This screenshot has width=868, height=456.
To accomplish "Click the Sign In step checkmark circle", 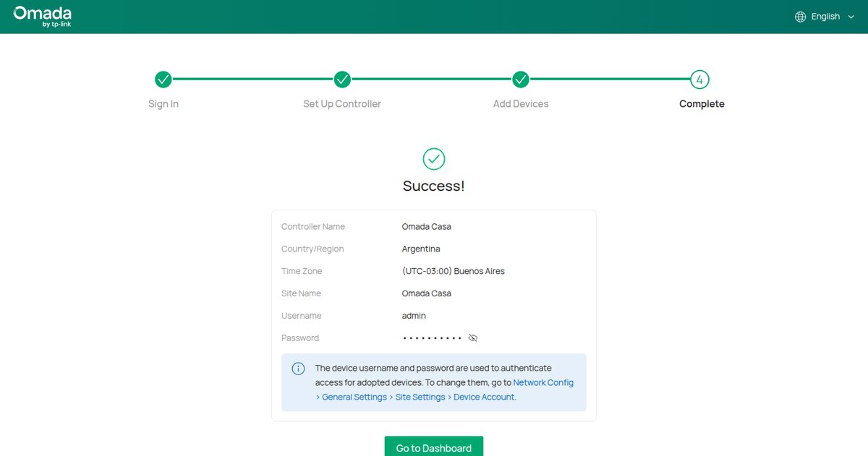I will point(163,79).
